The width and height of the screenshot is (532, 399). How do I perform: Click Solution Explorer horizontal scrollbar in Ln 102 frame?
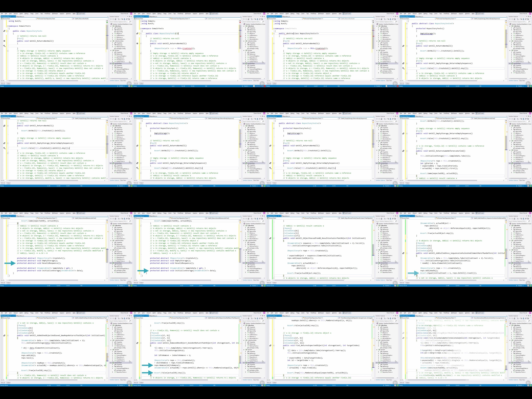click(x=119, y=378)
